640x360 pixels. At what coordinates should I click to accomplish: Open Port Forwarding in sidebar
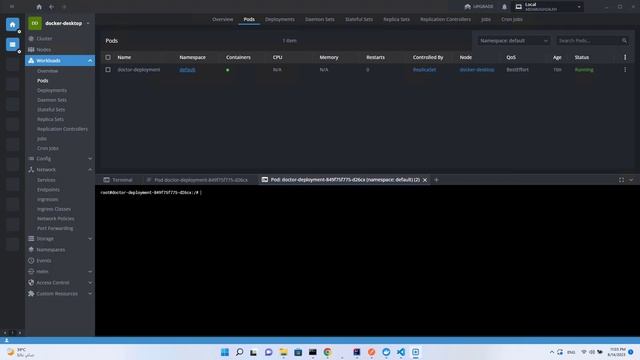coord(55,229)
